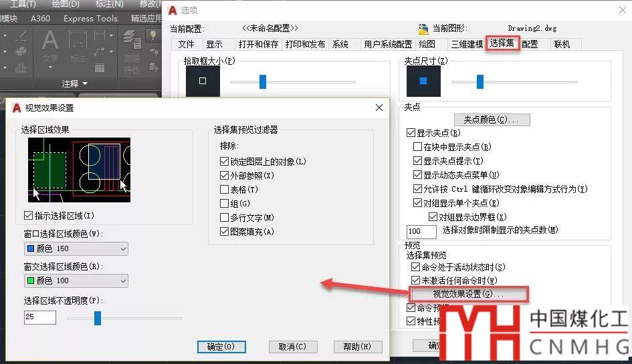Toggle 显示夹点(R) checkbox
Viewport: 632px width, 364px height.
(411, 132)
